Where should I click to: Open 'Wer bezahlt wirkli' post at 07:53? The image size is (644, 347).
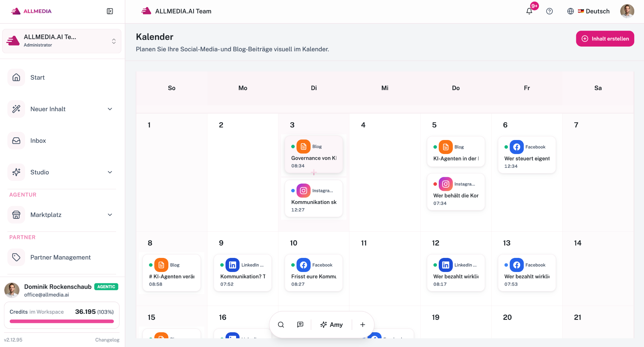[527, 273]
